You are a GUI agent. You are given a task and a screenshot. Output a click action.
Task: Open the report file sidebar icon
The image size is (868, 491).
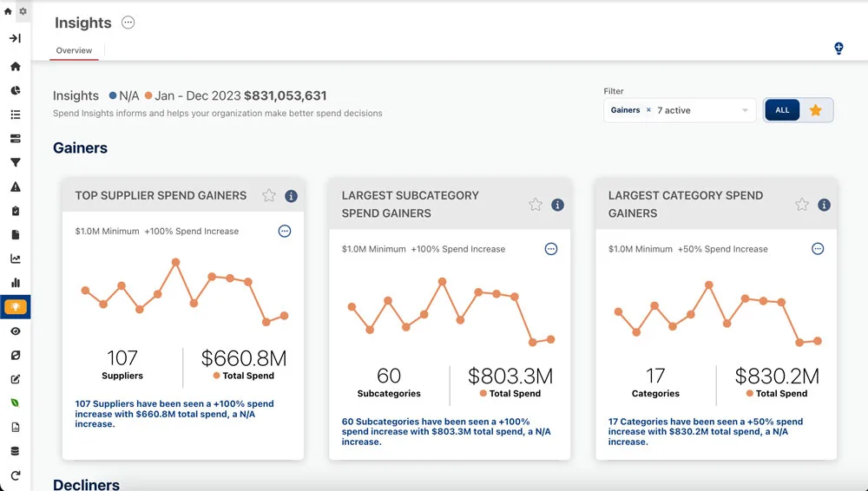tap(16, 427)
